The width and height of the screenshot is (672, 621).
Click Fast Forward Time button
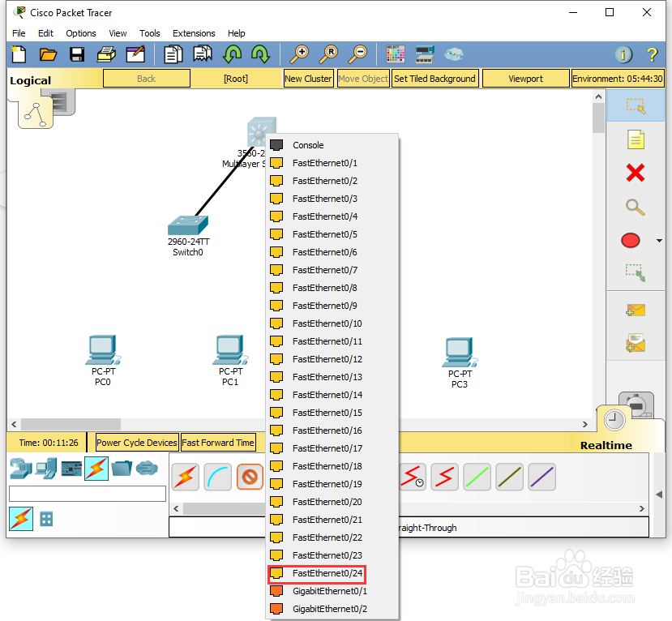[218, 443]
